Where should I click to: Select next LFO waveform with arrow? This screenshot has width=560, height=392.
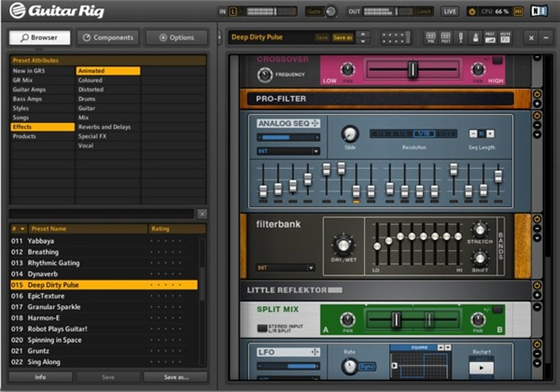pos(448,347)
